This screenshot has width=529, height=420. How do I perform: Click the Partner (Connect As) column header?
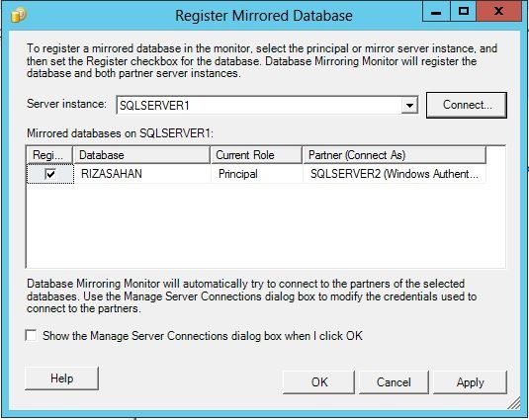[x=395, y=155]
